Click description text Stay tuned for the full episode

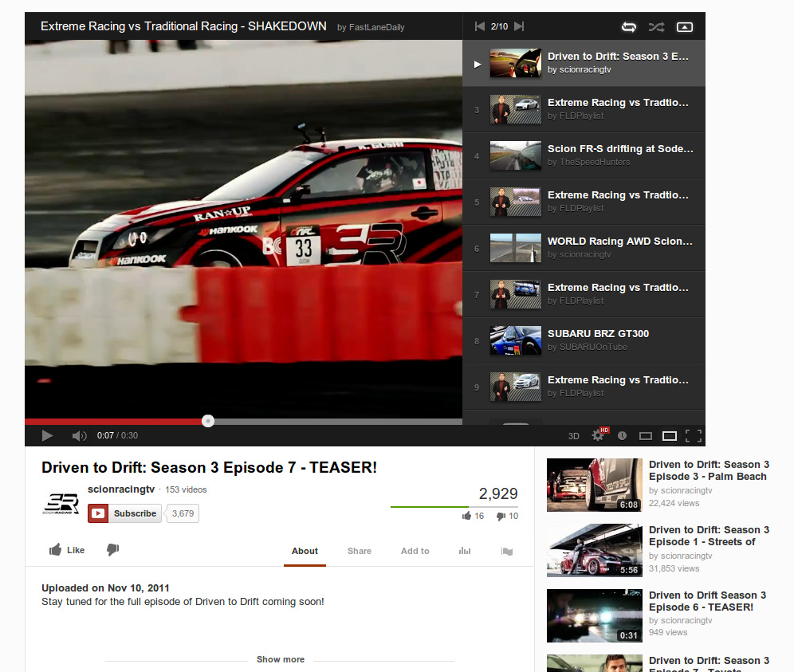pyautogui.click(x=183, y=602)
